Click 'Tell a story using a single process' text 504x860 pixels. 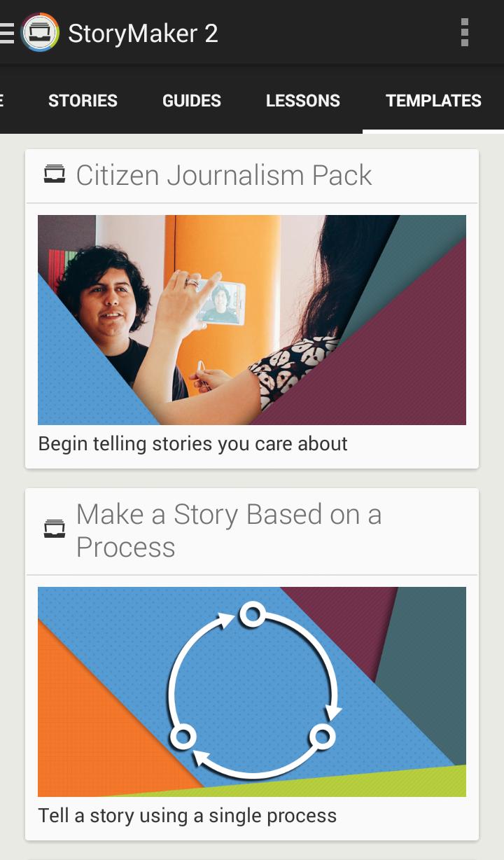click(187, 815)
